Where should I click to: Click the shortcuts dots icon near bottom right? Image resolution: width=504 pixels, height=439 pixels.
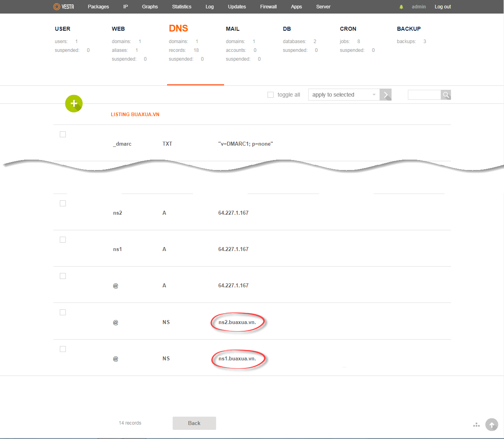(x=476, y=425)
